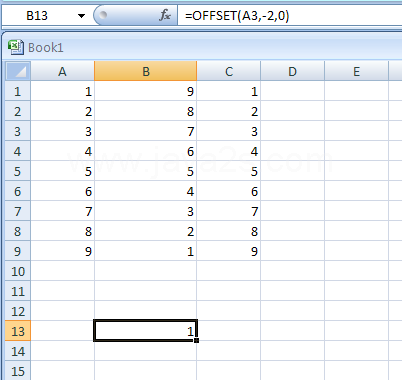Click cell A4 containing 4
Image resolution: width=402 pixels, height=380 pixels.
[63, 151]
